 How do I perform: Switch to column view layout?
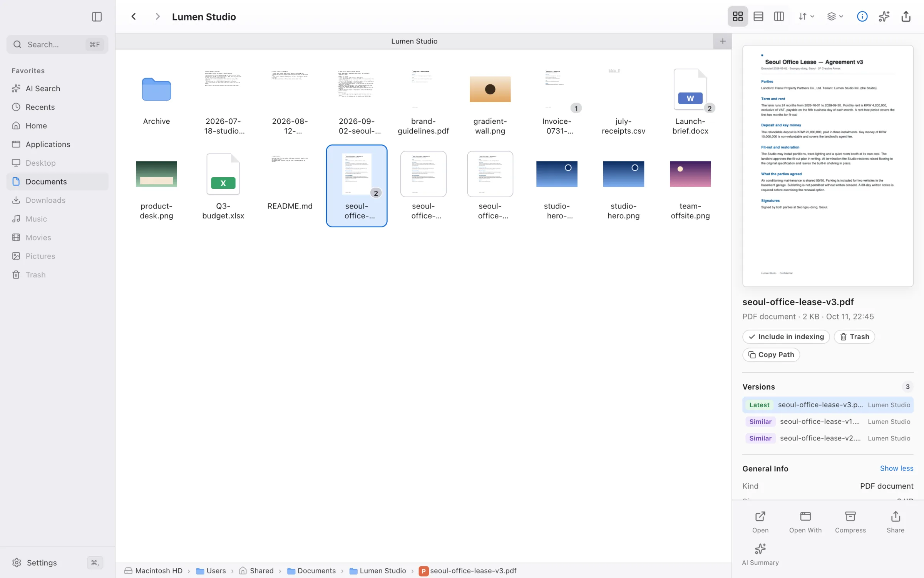tap(778, 17)
